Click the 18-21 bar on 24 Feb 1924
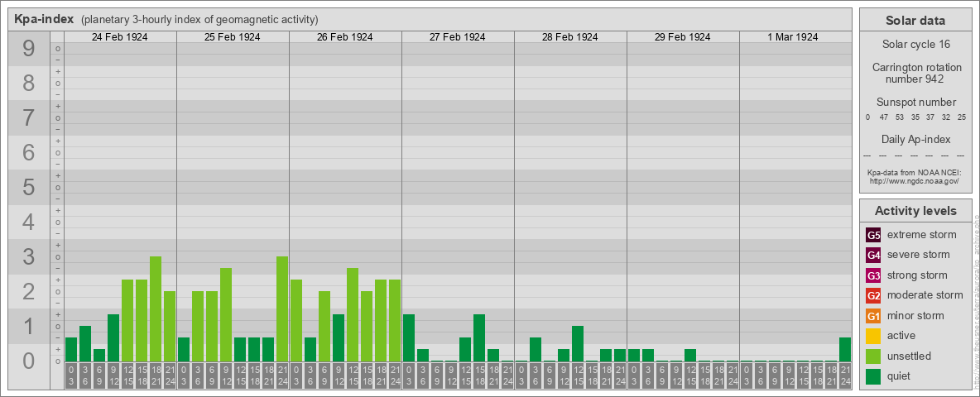Image resolution: width=980 pixels, height=397 pixels. 156,309
